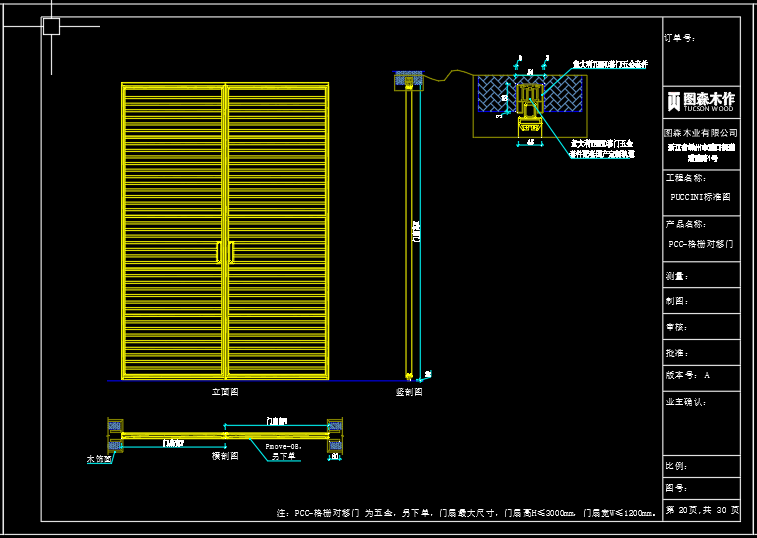Click the PUCCINI标准图 project name text
757x538 pixels.
(700, 197)
